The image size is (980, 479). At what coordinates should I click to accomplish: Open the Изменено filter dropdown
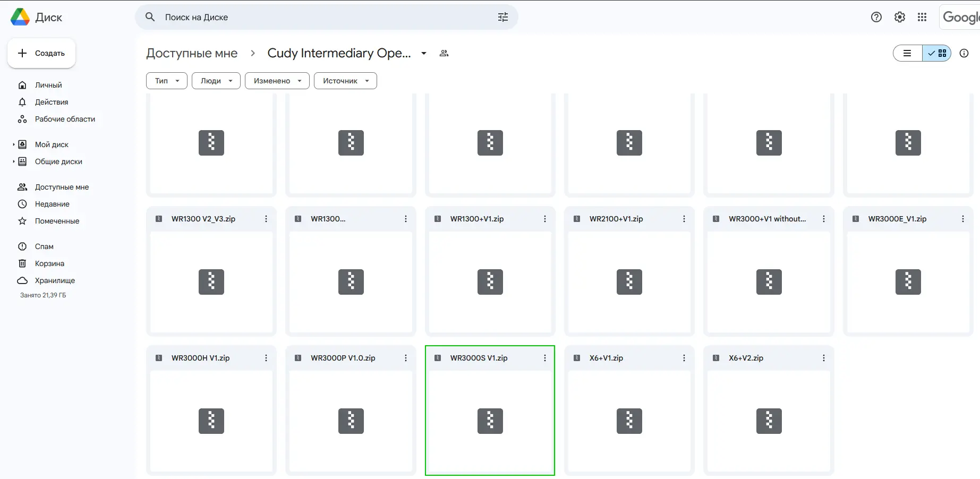277,81
